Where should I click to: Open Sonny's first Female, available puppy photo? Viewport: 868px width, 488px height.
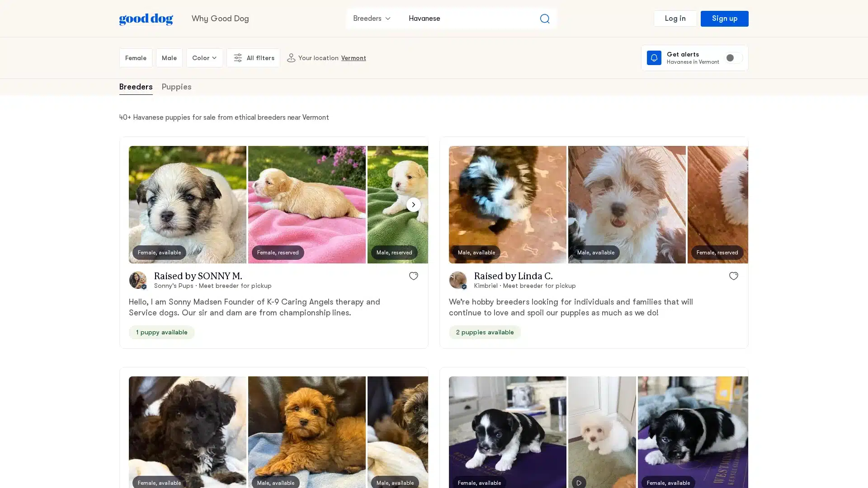click(188, 205)
